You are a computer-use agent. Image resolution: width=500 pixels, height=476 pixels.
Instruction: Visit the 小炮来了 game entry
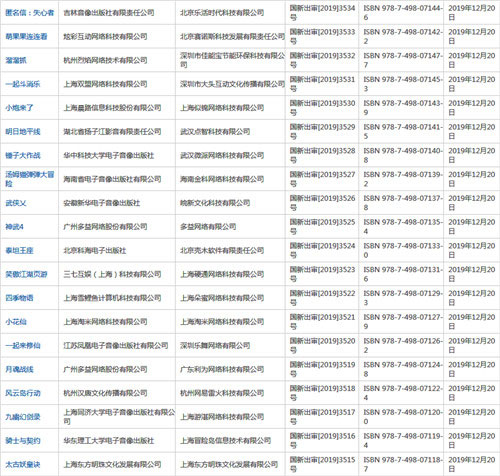tap(19, 108)
